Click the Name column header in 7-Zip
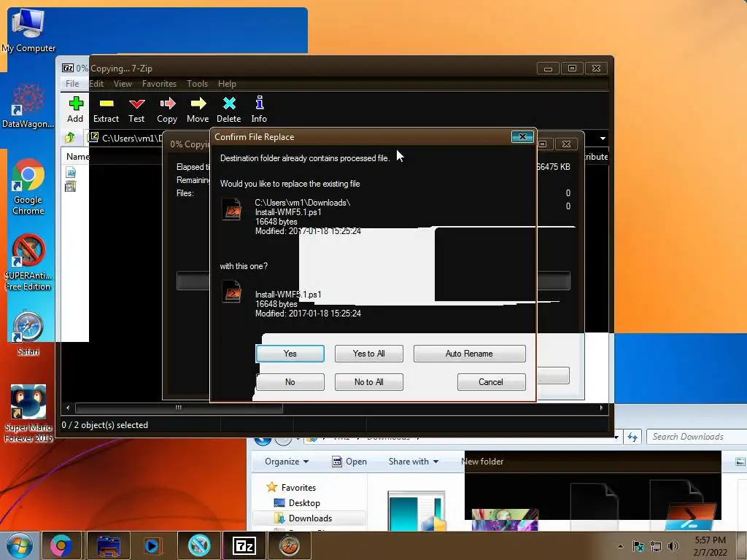 click(x=77, y=156)
